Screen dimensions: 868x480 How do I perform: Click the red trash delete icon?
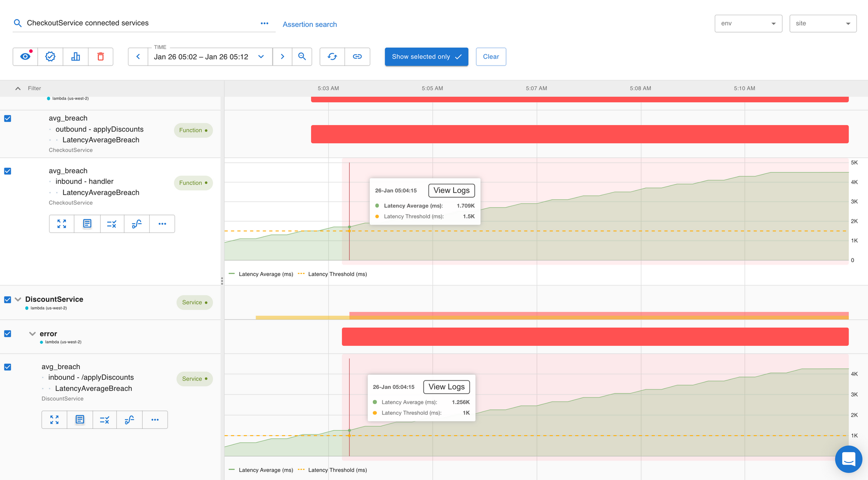(101, 56)
